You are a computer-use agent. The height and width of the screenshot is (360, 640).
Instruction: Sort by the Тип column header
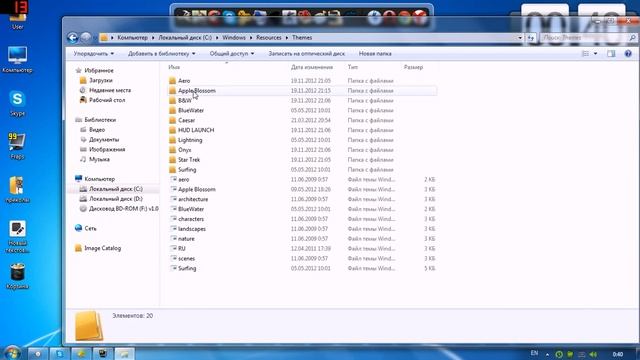pos(353,67)
